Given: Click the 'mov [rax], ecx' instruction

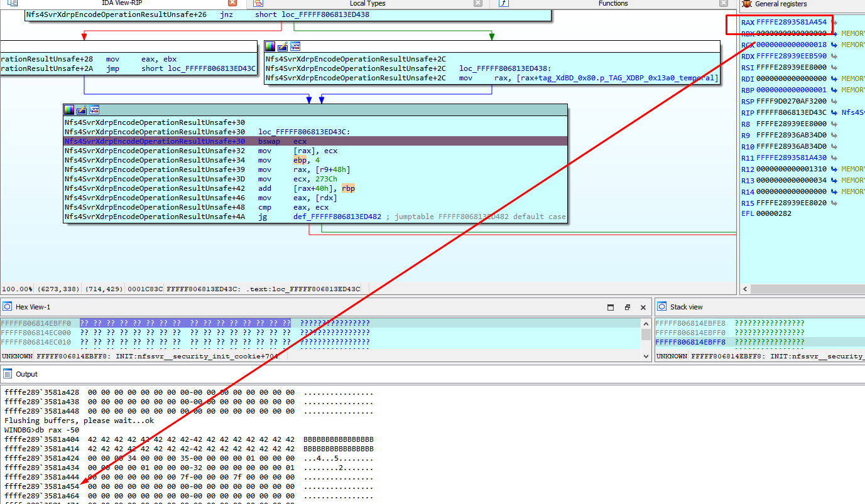Looking at the screenshot, I should coord(298,151).
